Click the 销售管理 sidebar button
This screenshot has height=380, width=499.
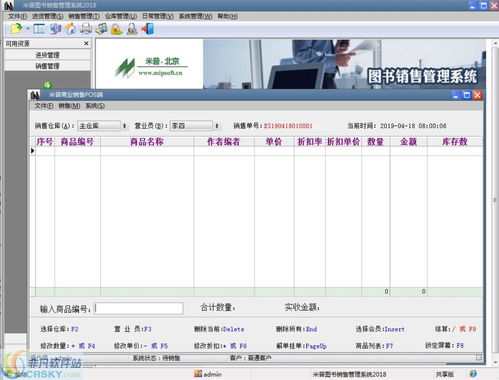[x=47, y=66]
